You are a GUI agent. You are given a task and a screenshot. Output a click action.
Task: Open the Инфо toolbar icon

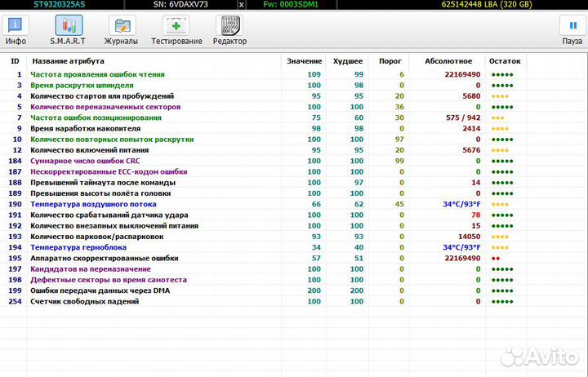[x=16, y=25]
